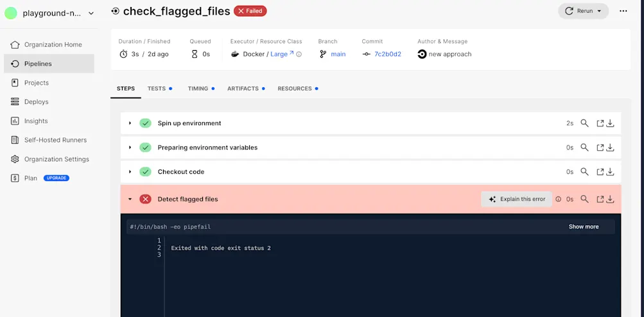
Task: Download Detect flagged files step output
Action: tap(611, 199)
